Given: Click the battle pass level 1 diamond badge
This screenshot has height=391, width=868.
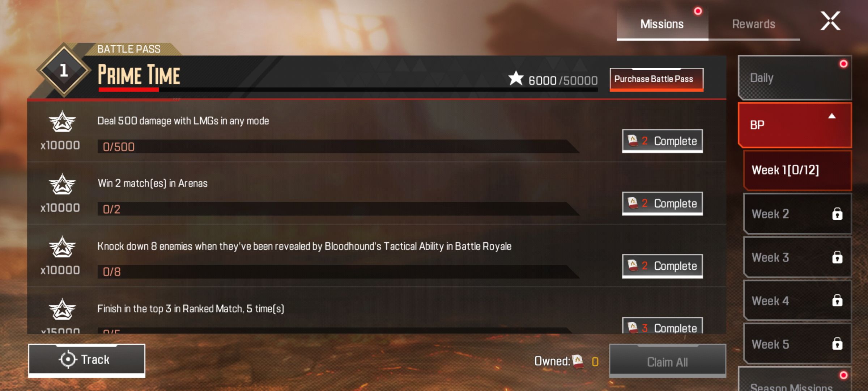Looking at the screenshot, I should (x=64, y=70).
